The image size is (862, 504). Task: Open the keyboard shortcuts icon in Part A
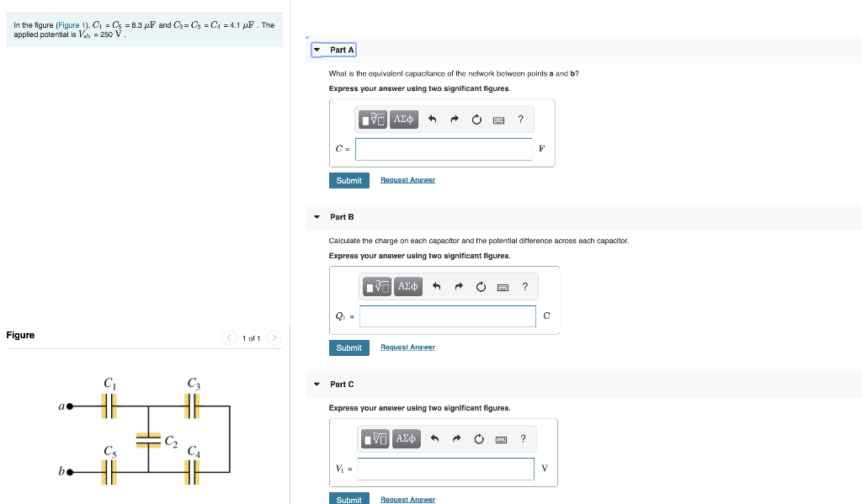[x=498, y=119]
